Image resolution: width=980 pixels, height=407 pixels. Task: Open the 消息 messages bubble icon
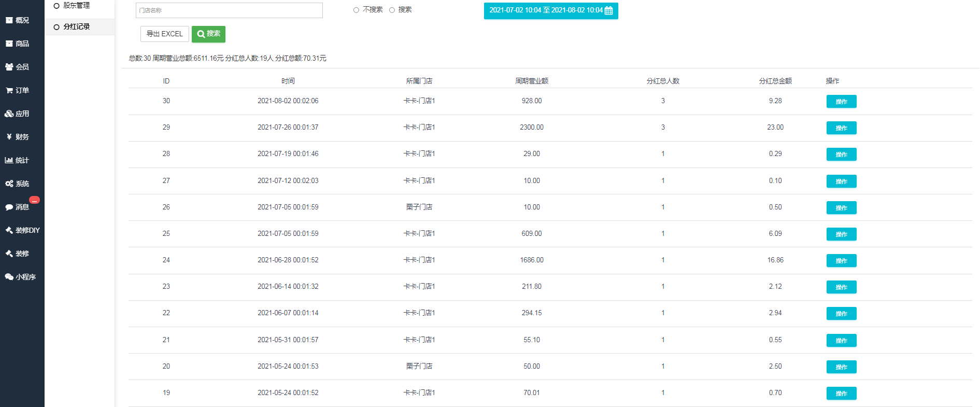pos(9,207)
